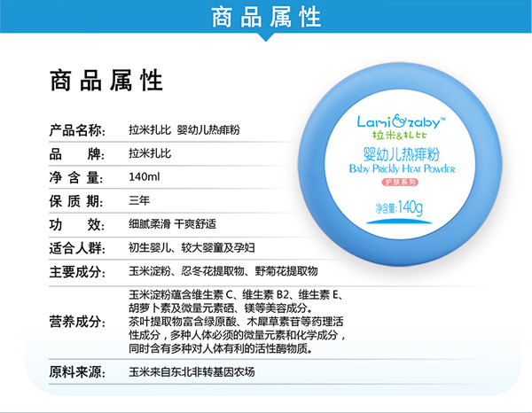Image resolution: width=532 pixels, height=413 pixels.
Task: Select the 140ml net content value
Action: click(x=144, y=176)
